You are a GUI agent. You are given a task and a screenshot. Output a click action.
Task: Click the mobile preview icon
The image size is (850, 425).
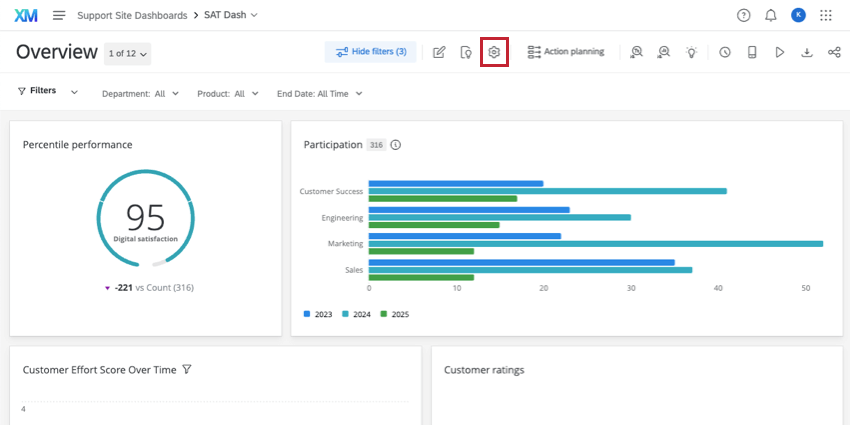[752, 52]
